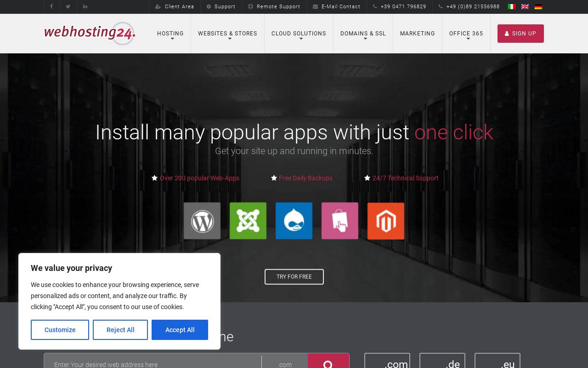Expand the Hosting menu
This screenshot has height=368, width=588.
tap(170, 34)
